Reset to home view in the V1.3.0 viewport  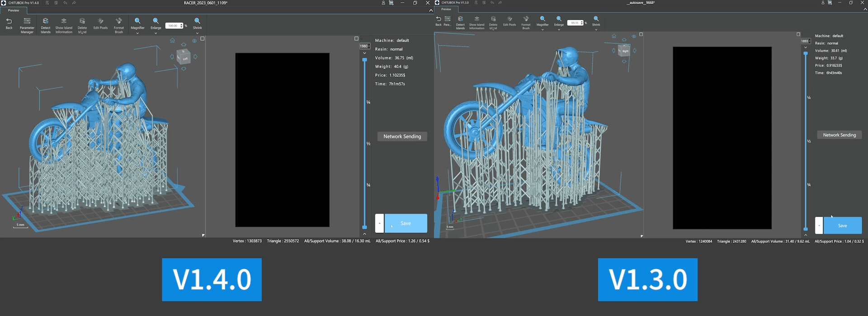point(613,36)
